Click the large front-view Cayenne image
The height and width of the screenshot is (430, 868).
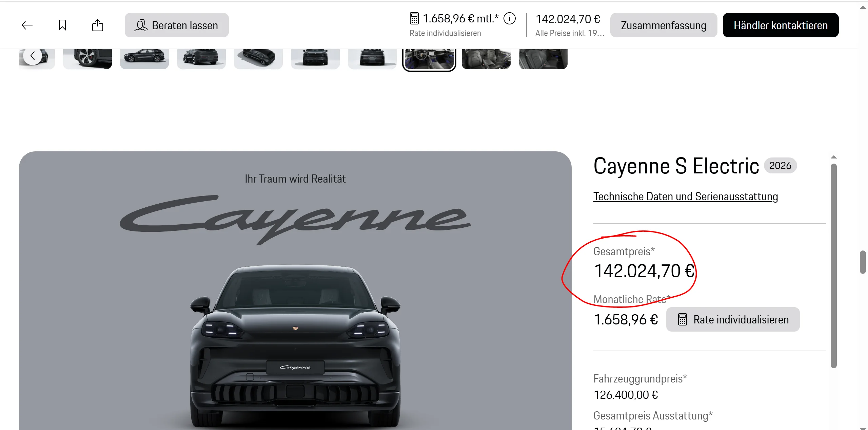point(295,346)
